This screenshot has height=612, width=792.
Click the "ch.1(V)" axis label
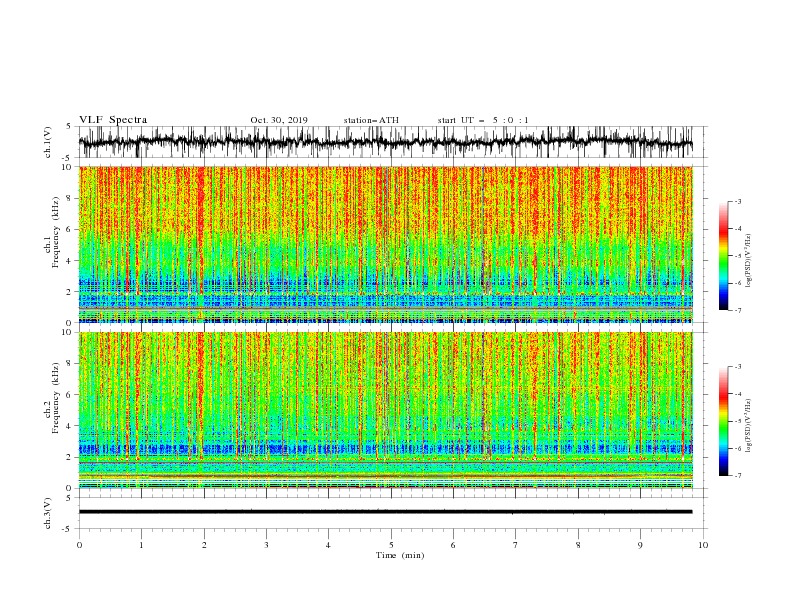(x=48, y=142)
